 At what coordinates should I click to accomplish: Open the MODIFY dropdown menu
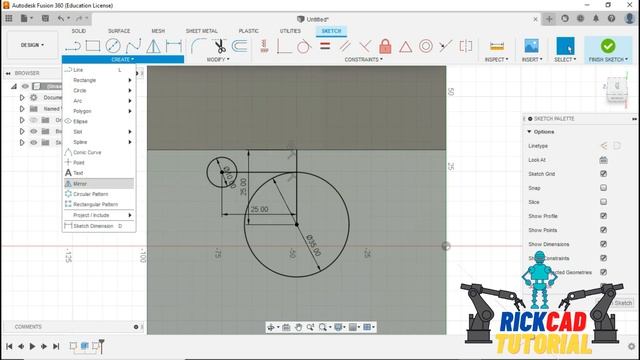click(x=218, y=60)
